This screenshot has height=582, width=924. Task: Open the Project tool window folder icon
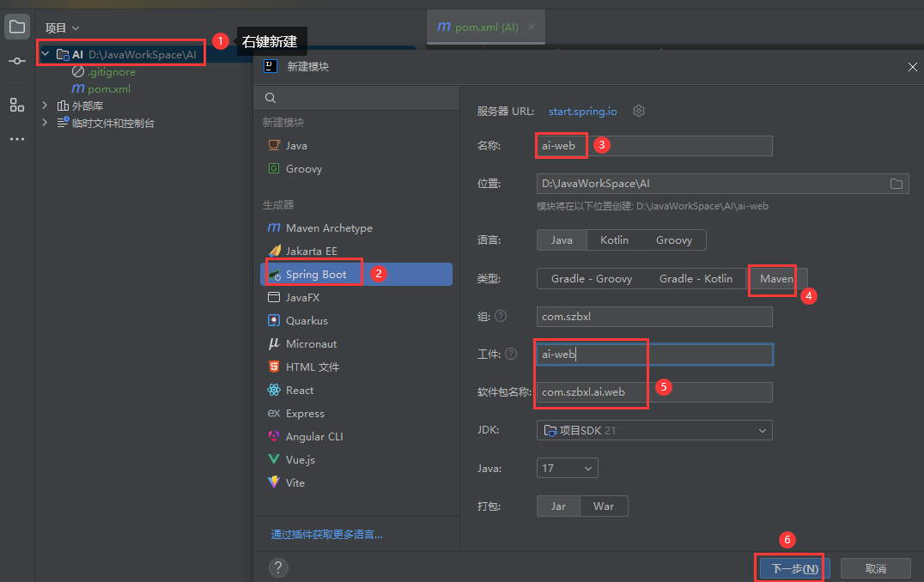coord(17,27)
